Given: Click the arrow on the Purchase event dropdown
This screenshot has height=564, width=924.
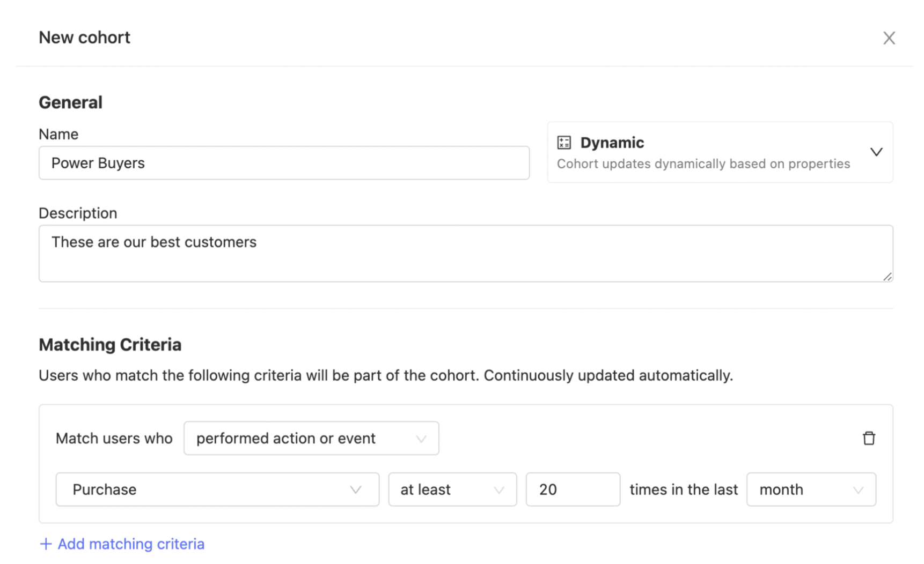Looking at the screenshot, I should (x=355, y=489).
